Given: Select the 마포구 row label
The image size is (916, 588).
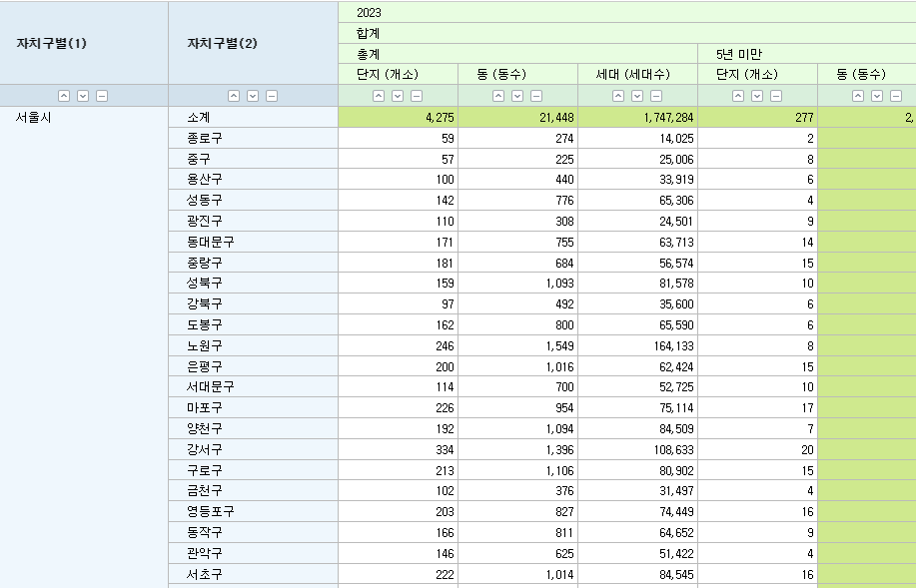Looking at the screenshot, I should tap(254, 407).
